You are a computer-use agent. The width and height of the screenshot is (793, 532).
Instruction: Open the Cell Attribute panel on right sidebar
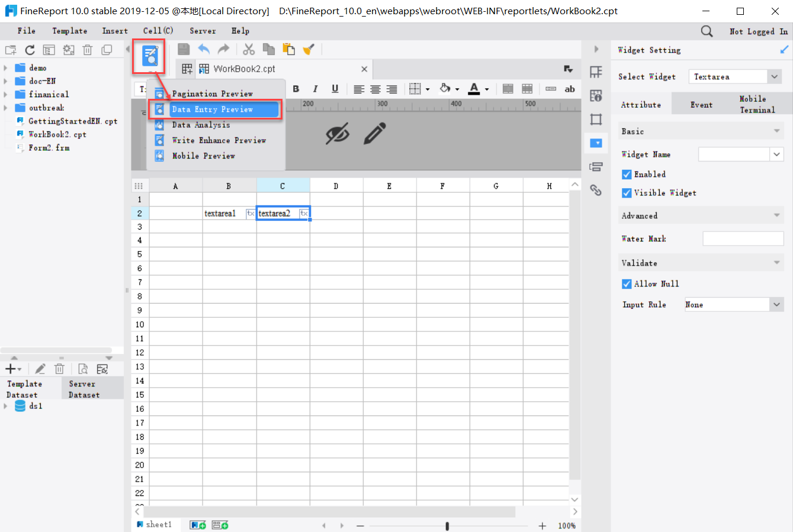596,95
